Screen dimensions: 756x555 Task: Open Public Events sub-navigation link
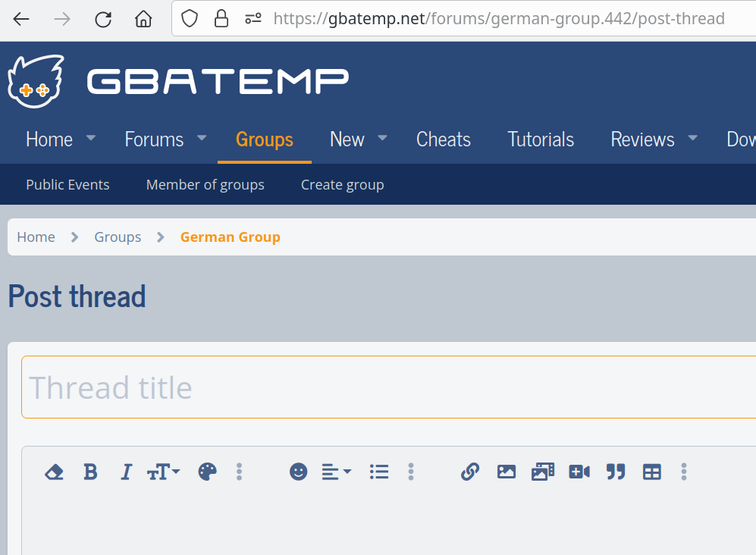[67, 185]
